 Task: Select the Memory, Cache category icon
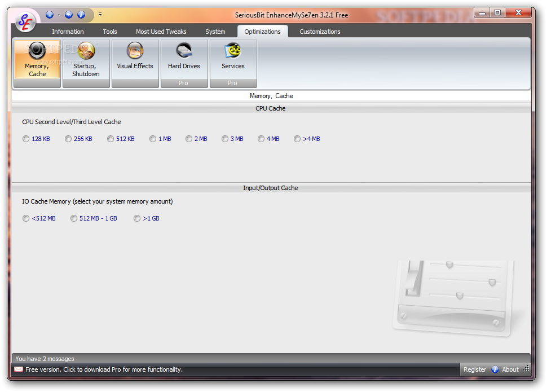pyautogui.click(x=37, y=63)
